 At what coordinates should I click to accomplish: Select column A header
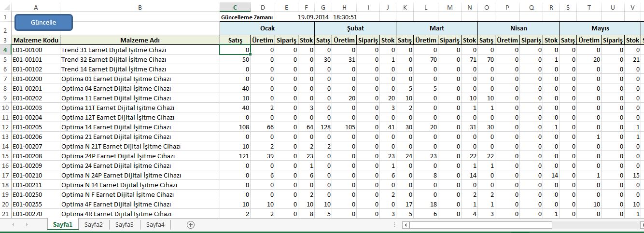[36, 7]
